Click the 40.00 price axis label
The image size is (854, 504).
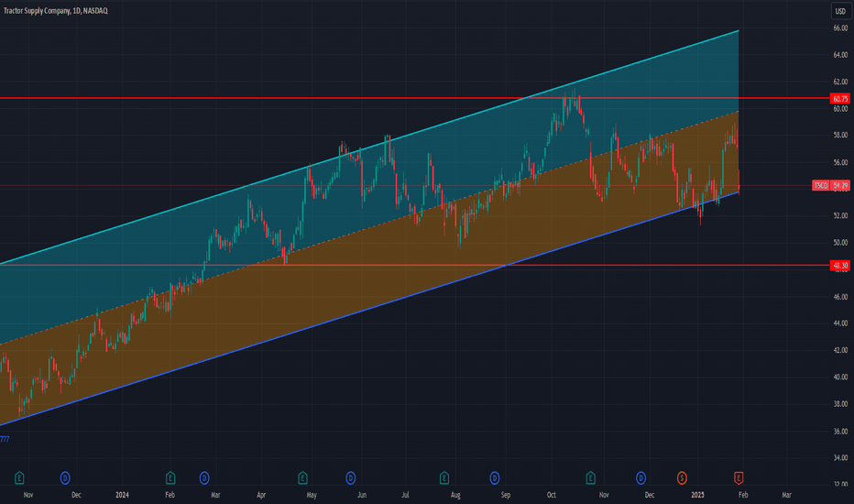[840, 377]
